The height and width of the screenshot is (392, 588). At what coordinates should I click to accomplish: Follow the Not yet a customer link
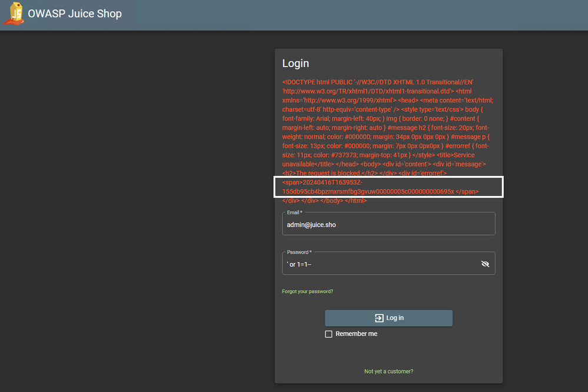coord(388,371)
